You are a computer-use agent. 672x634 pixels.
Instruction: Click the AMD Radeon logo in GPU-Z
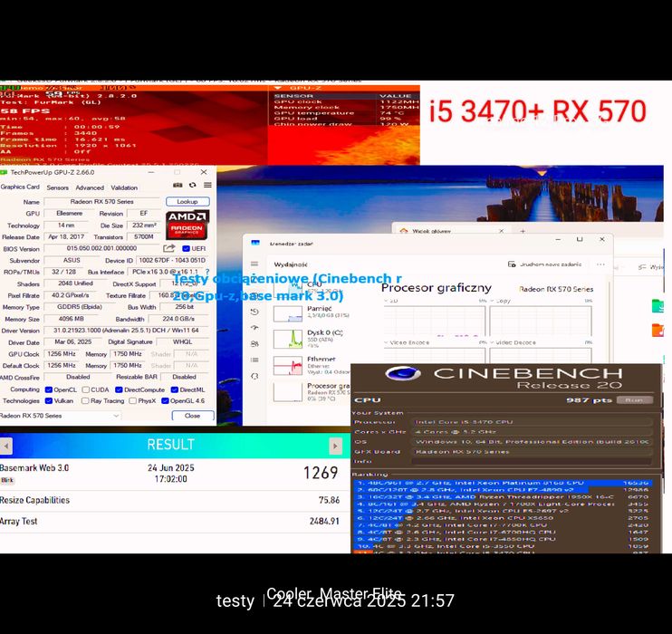pyautogui.click(x=187, y=225)
